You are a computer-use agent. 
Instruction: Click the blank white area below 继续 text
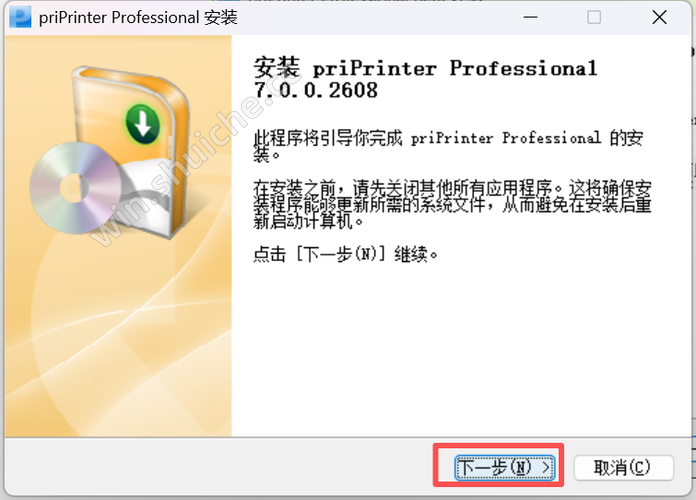pos(459,351)
